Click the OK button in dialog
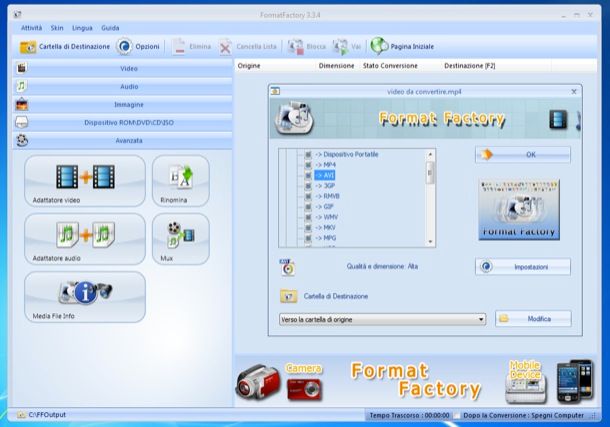This screenshot has width=610, height=427. [523, 155]
